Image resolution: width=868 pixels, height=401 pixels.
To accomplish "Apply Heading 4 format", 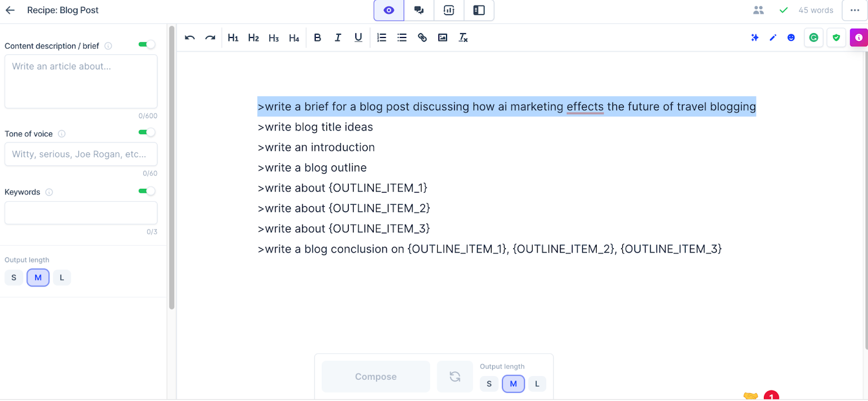I will [x=294, y=37].
